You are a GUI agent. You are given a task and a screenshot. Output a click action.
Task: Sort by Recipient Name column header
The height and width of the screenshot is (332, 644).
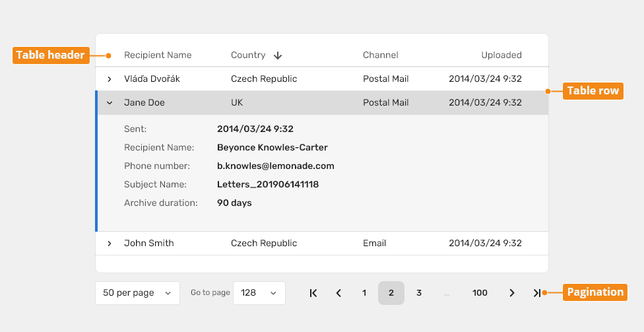(158, 55)
